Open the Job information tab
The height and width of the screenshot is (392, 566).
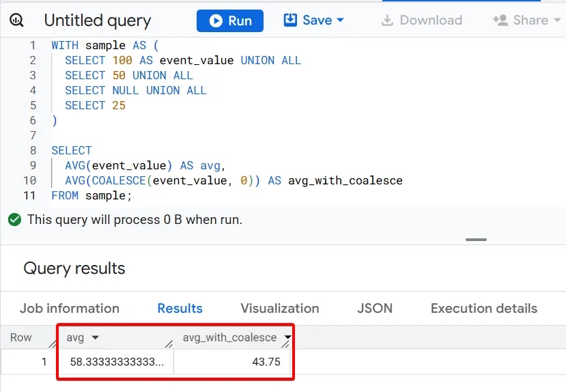click(70, 308)
